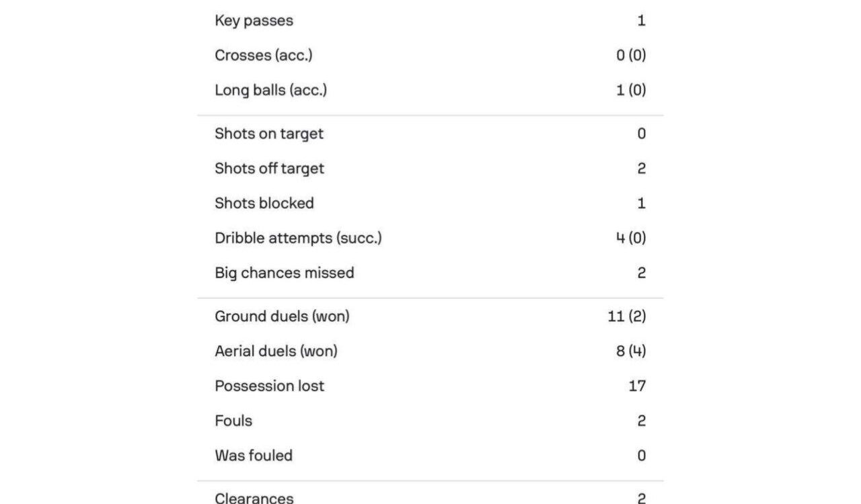The width and height of the screenshot is (861, 504).
Task: Select Dribble attempts (succ.) row
Action: point(430,239)
